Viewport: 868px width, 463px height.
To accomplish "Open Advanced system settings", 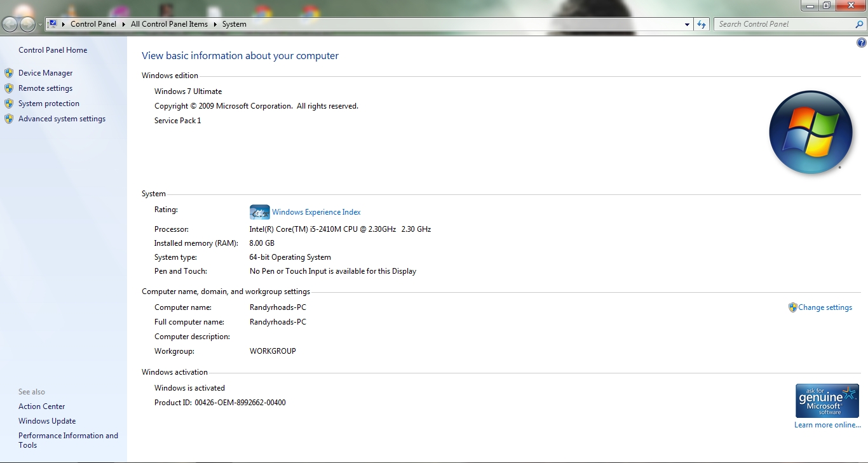I will coord(62,119).
